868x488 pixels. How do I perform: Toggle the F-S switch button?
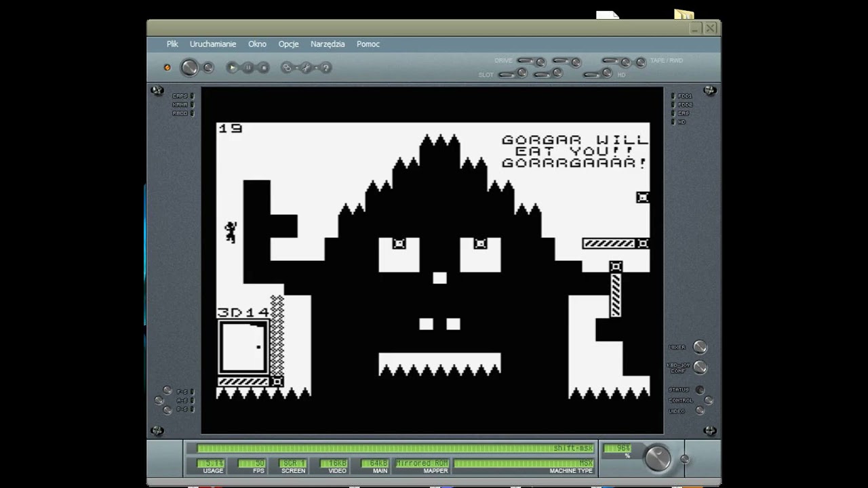click(167, 390)
